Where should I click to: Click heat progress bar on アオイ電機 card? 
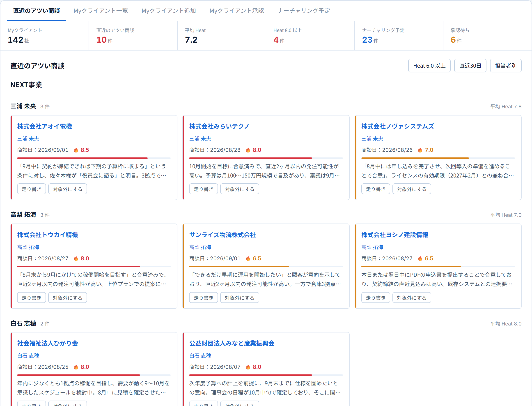pyautogui.click(x=94, y=158)
